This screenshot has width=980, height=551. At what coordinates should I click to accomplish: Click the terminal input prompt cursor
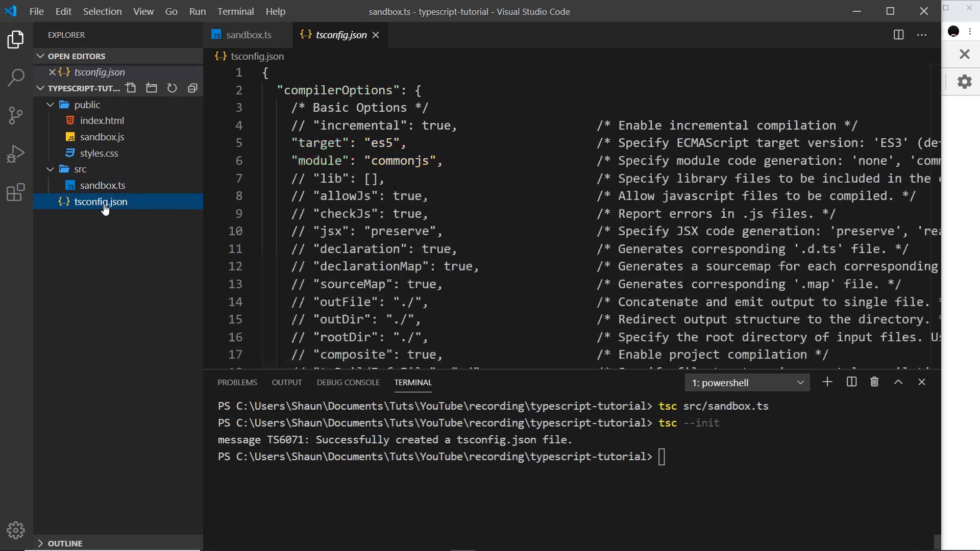click(662, 457)
